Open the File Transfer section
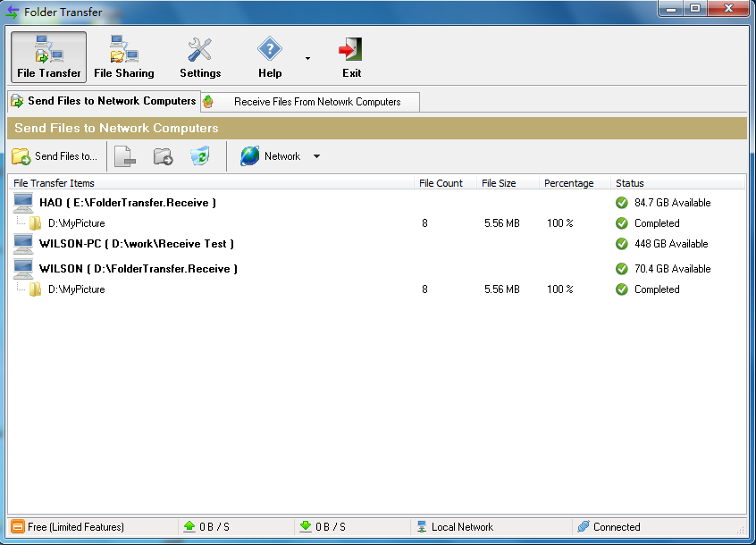This screenshot has height=545, width=756. pyautogui.click(x=48, y=57)
